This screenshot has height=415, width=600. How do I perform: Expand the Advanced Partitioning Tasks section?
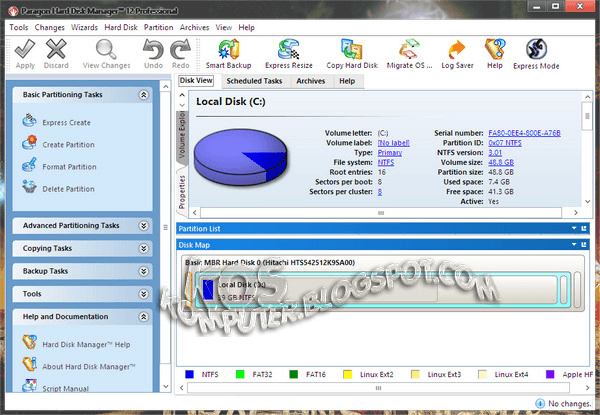tap(144, 226)
